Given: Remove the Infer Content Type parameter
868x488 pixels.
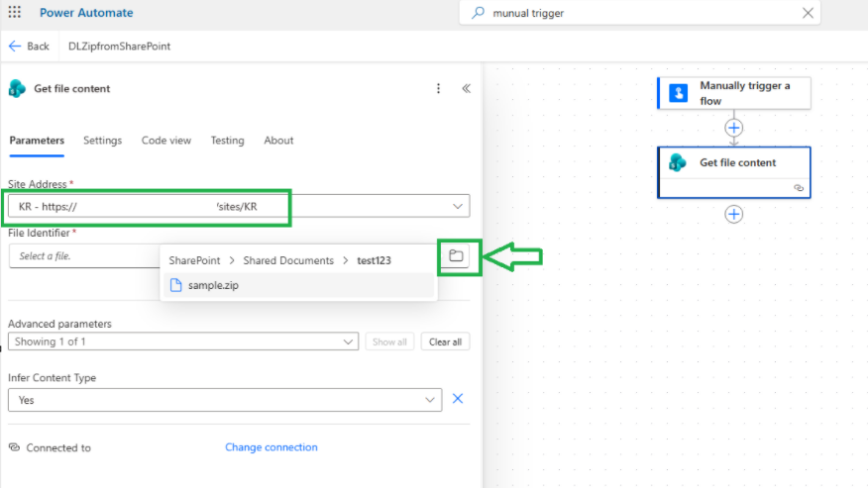Looking at the screenshot, I should [458, 399].
